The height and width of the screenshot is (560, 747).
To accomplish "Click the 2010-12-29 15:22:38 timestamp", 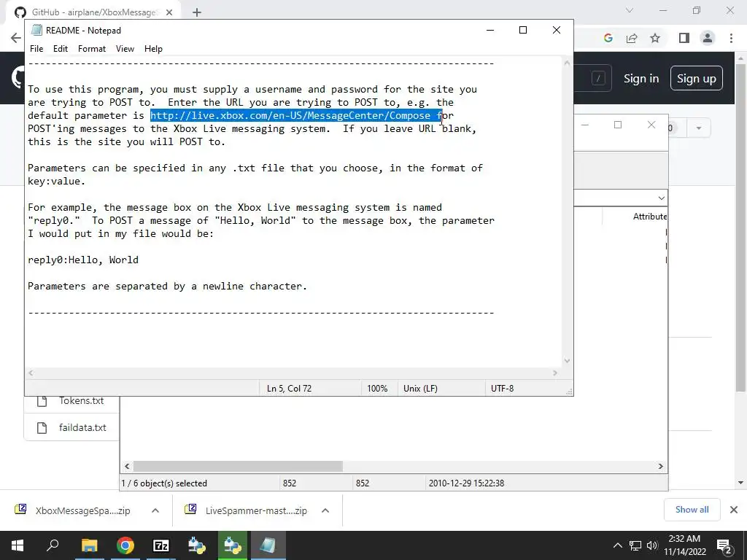I will (x=466, y=483).
